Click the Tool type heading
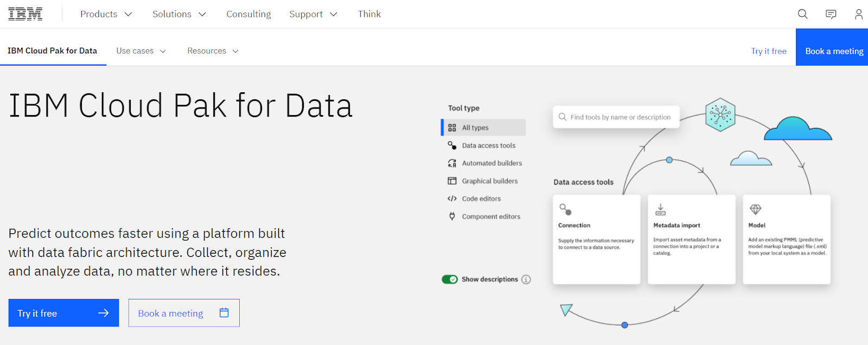 464,108
